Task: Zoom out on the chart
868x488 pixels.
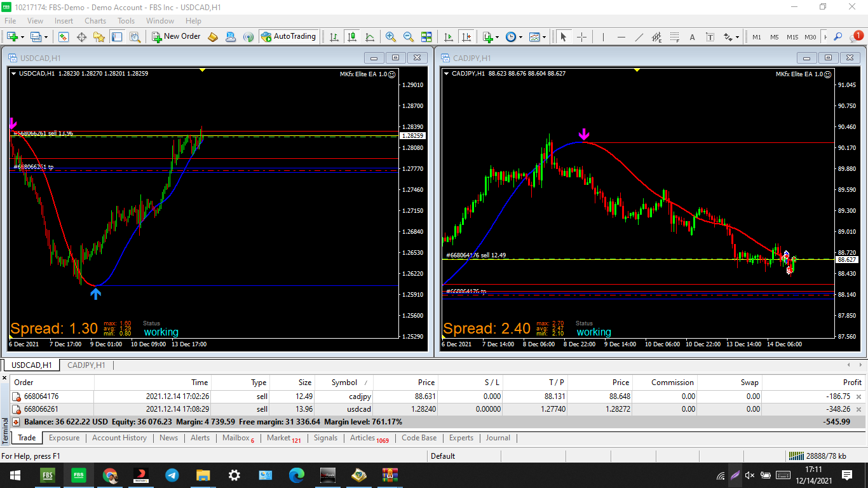Action: click(409, 37)
